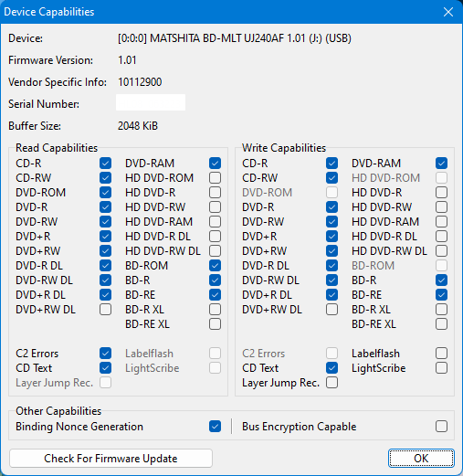
Task: Toggle the Read CD-RW checkbox
Action: coord(105,178)
